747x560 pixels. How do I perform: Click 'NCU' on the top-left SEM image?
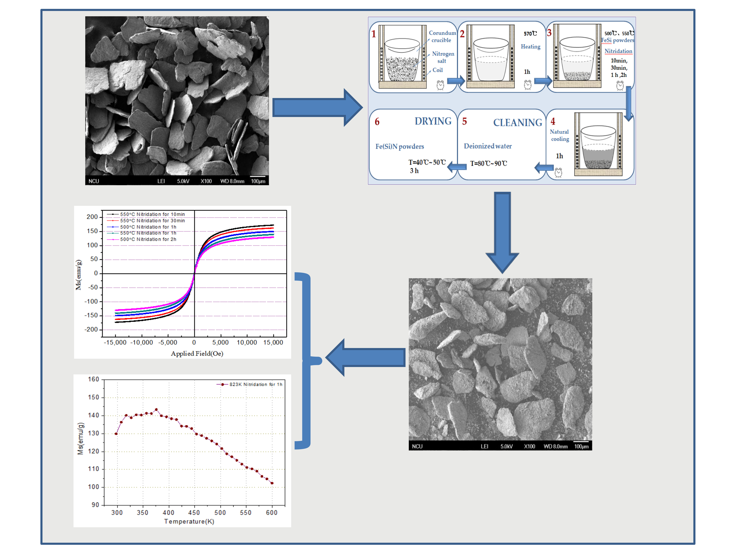(94, 181)
